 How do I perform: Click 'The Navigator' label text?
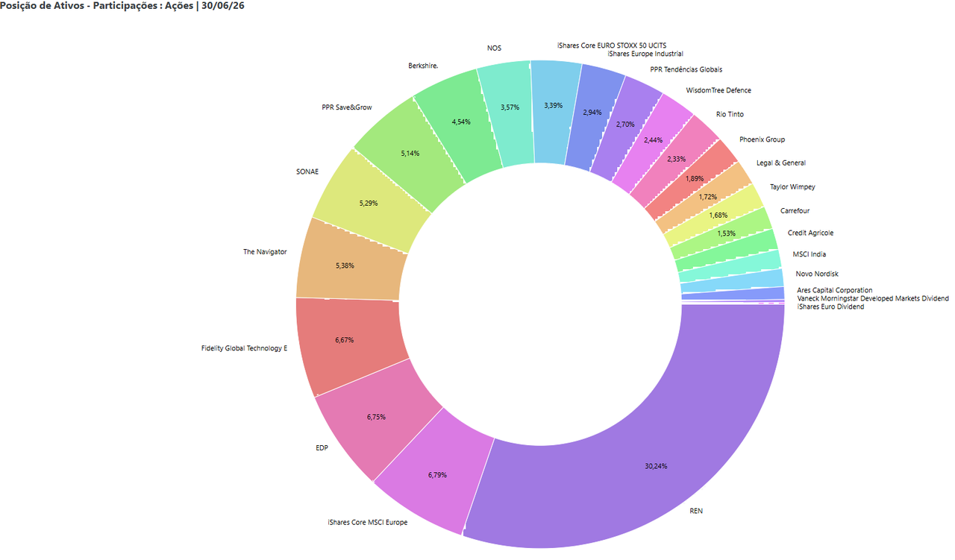[265, 252]
